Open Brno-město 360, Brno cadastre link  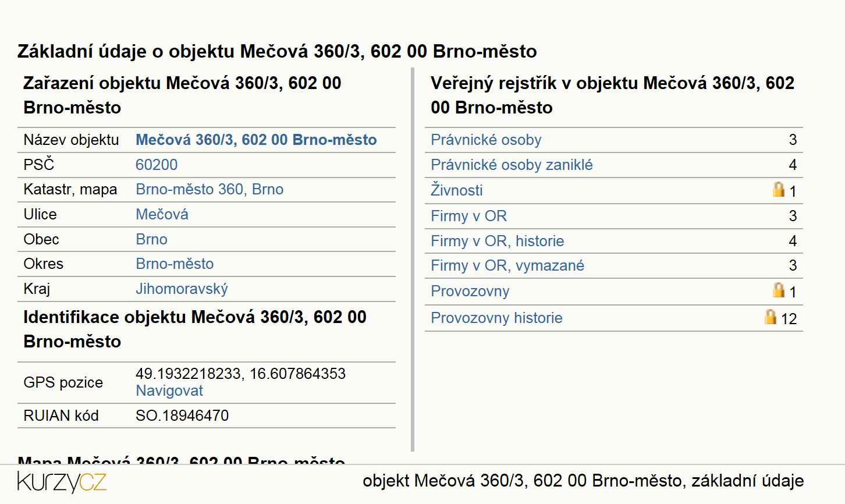click(210, 189)
